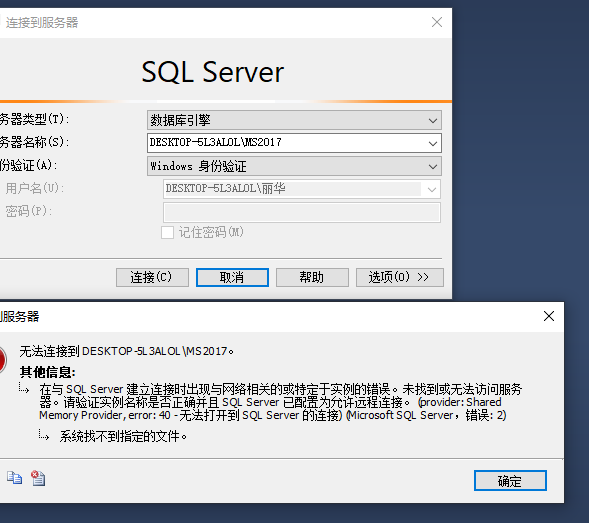Viewport: 589px width, 523px height.
Task: Expand the nested 系统找不到指定的文件 arrow
Action: [44, 435]
